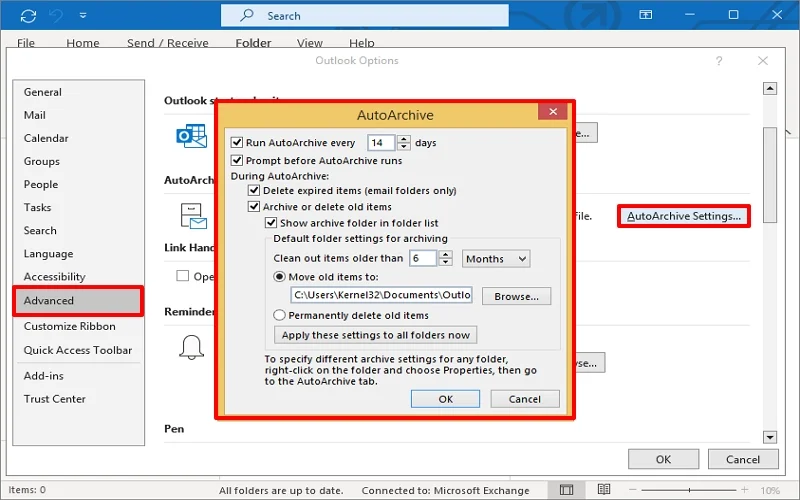Select Advanced in options sidebar
This screenshot has height=500, width=800.
(x=78, y=301)
